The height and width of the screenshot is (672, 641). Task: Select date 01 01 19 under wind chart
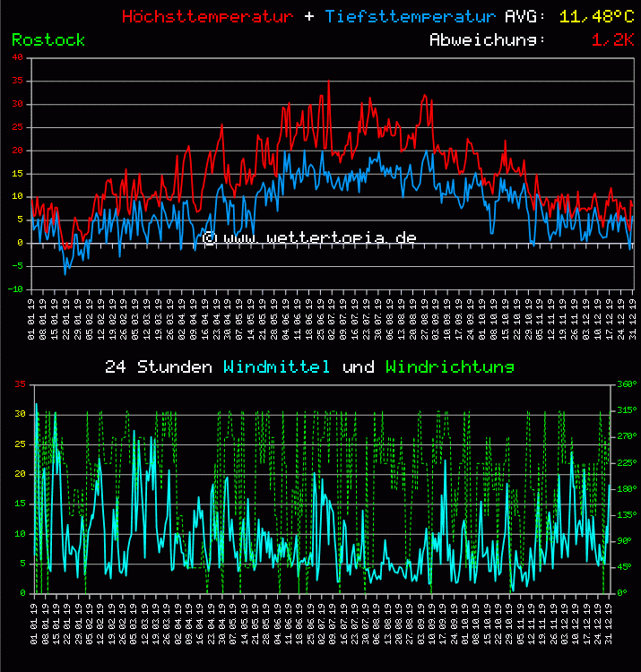[x=34, y=624]
